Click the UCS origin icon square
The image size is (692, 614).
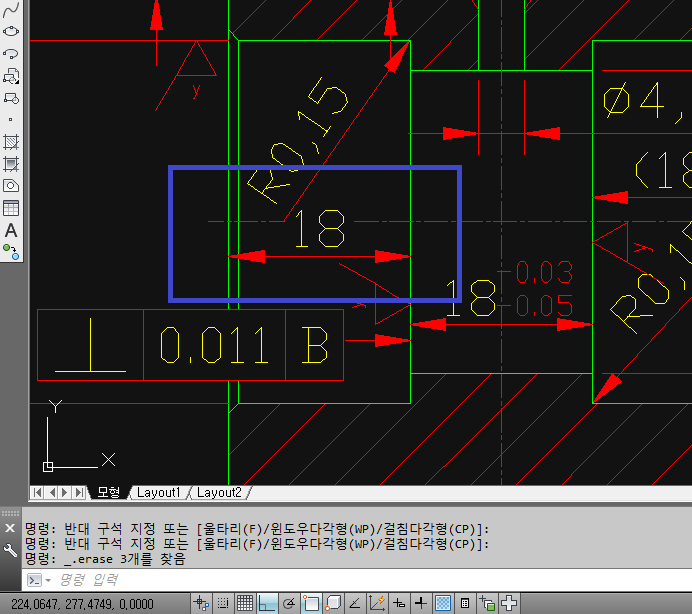click(48, 467)
